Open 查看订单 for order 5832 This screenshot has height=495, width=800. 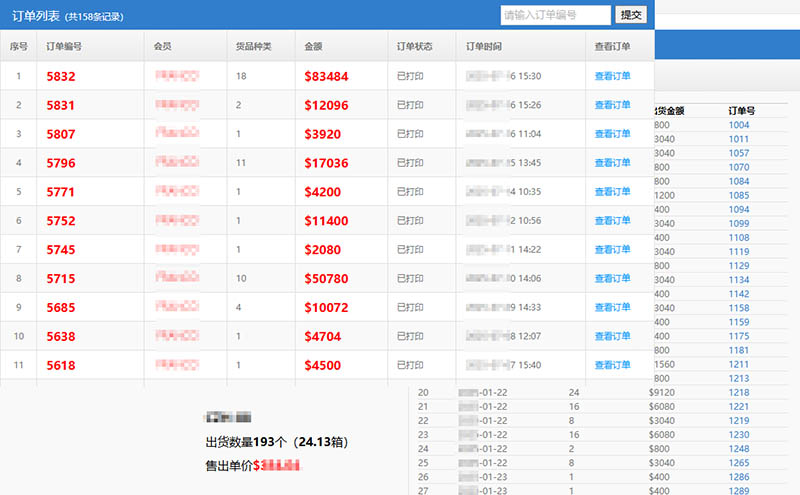tap(612, 76)
